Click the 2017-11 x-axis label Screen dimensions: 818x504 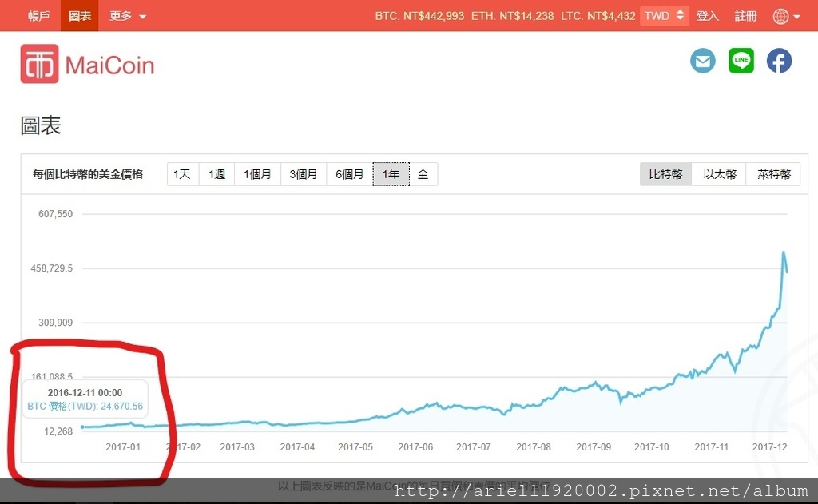point(712,447)
